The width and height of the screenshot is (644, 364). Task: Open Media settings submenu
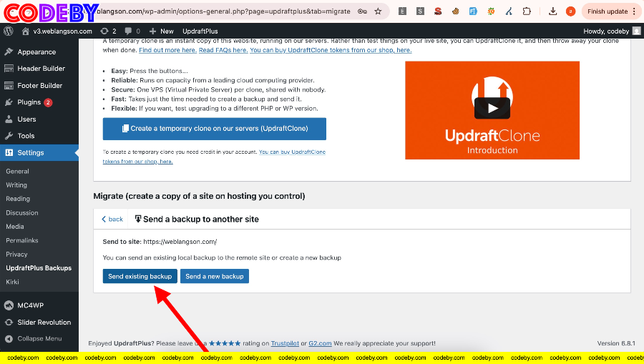click(x=15, y=227)
